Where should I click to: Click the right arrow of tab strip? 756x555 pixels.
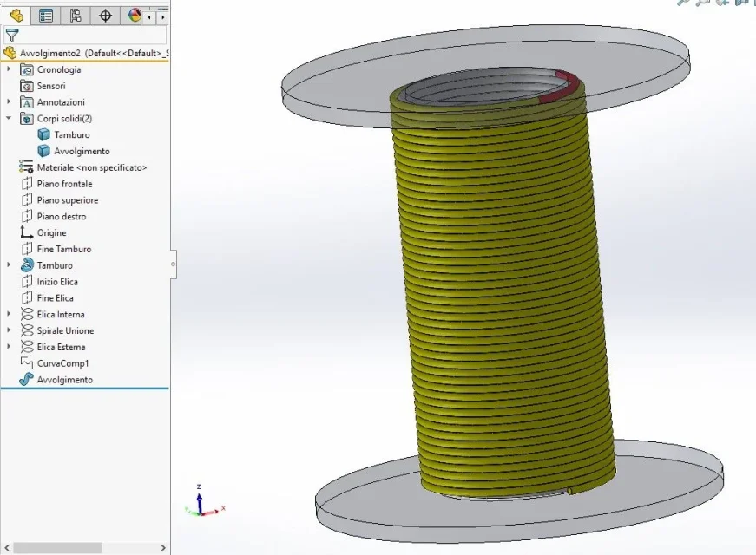pos(163,17)
